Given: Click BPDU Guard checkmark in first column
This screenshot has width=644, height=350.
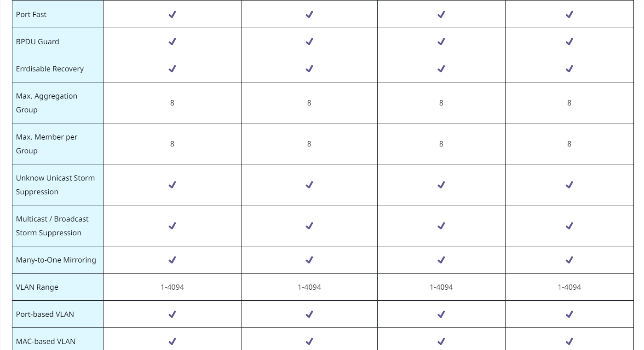Looking at the screenshot, I should (x=172, y=41).
